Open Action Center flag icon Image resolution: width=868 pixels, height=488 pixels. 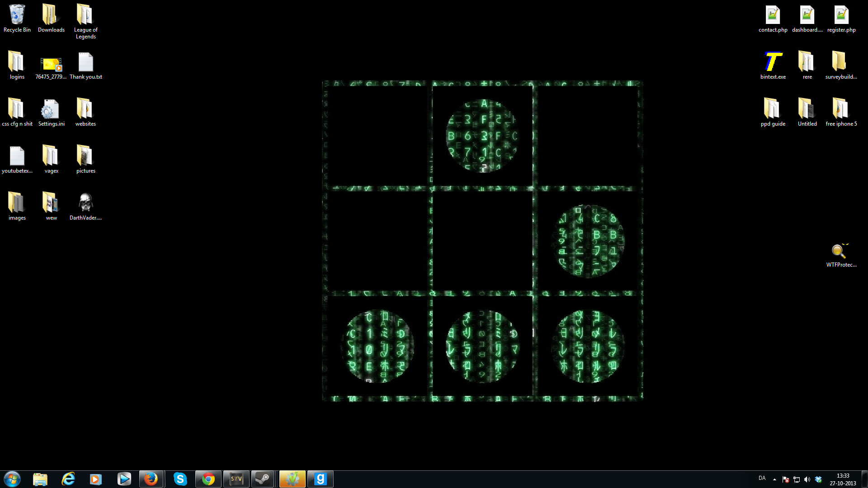click(786, 479)
